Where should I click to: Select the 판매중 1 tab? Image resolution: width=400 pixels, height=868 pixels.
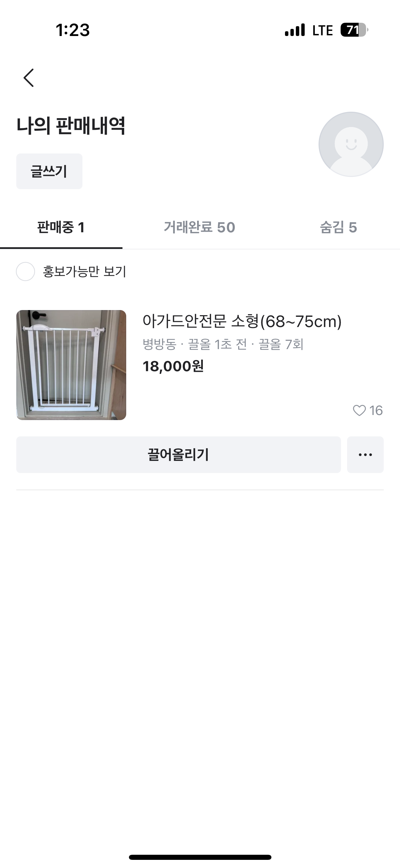click(61, 227)
